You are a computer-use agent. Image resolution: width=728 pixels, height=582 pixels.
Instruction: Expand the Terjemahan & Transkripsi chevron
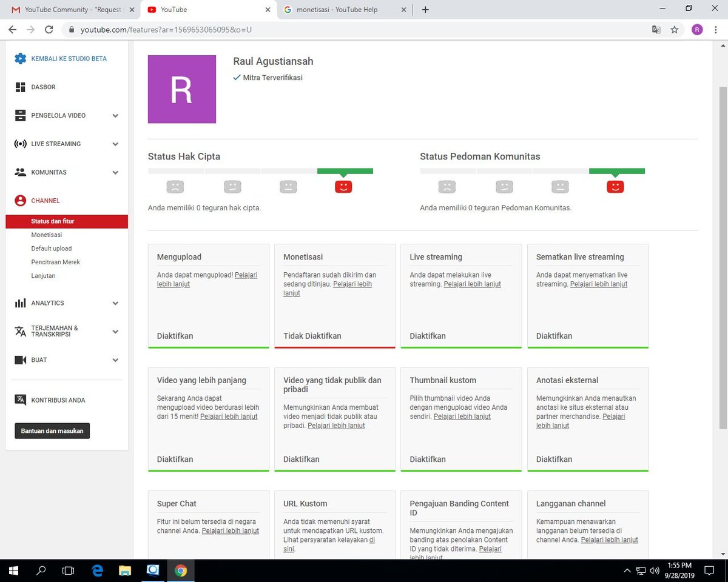[x=115, y=332]
